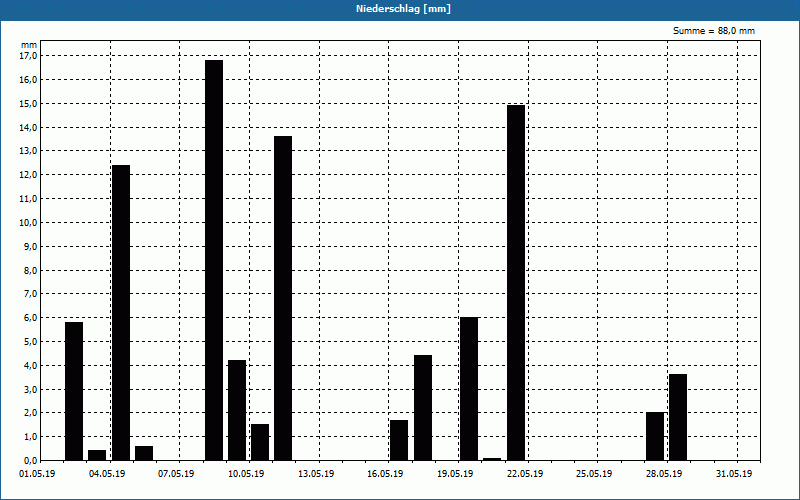
Task: Select the "5,0" y-axis label
Action: coord(31,342)
